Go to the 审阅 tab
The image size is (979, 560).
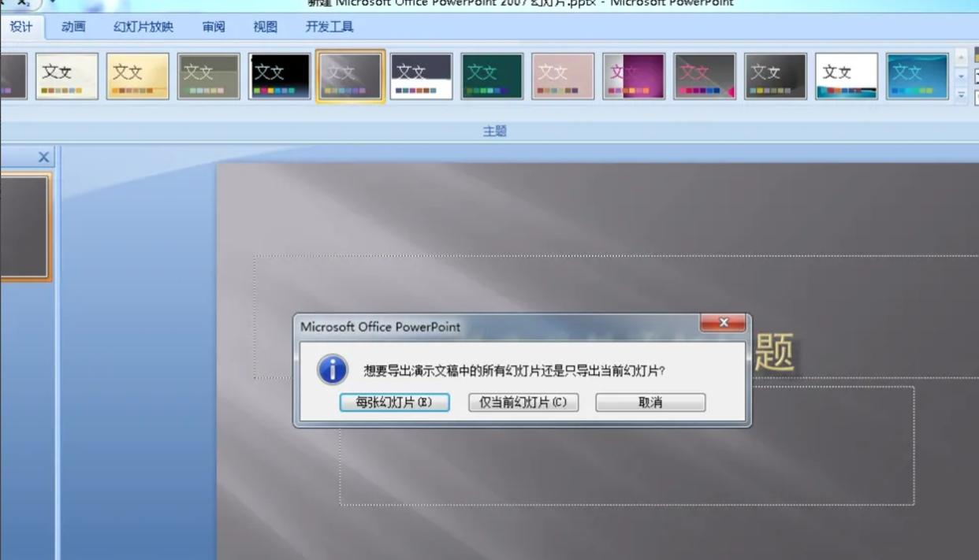tap(214, 27)
